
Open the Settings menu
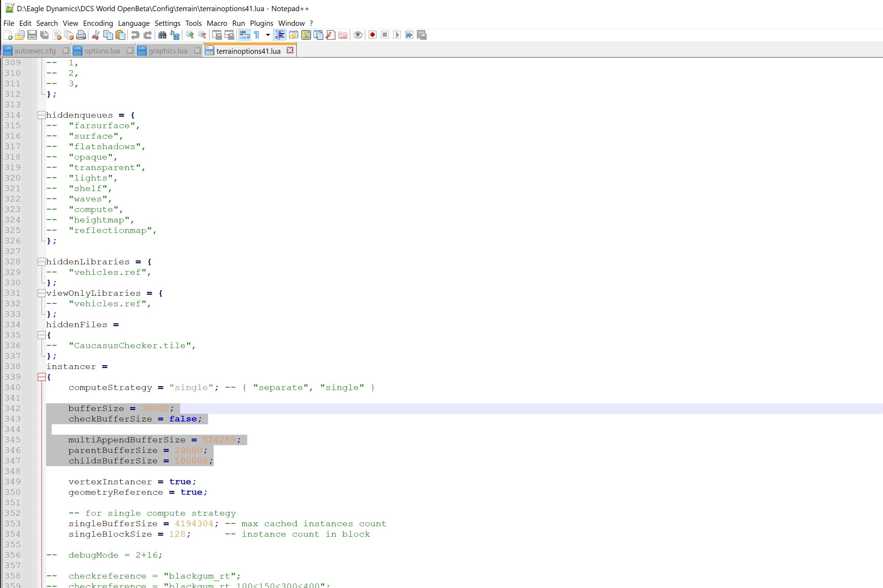coord(167,23)
